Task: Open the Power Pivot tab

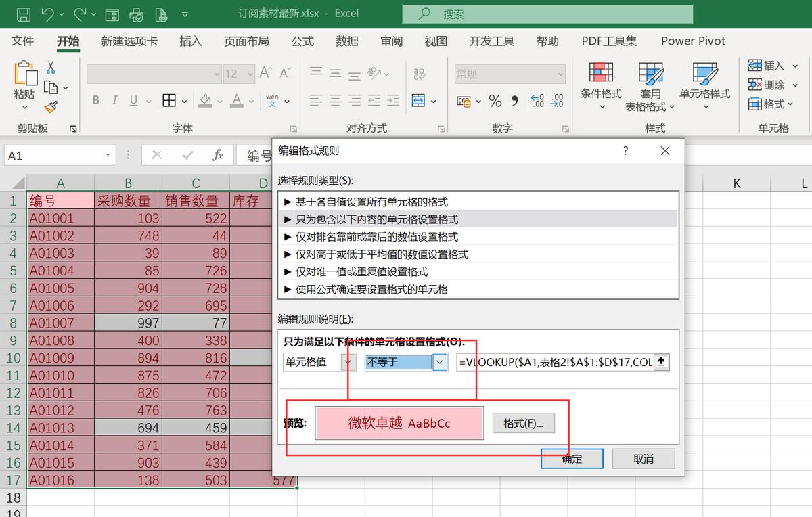Action: coord(692,41)
